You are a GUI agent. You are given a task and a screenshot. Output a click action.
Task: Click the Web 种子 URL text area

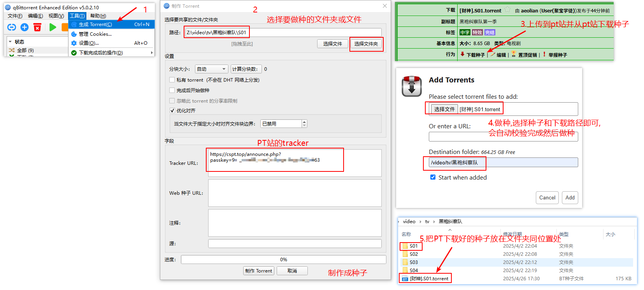(295, 193)
